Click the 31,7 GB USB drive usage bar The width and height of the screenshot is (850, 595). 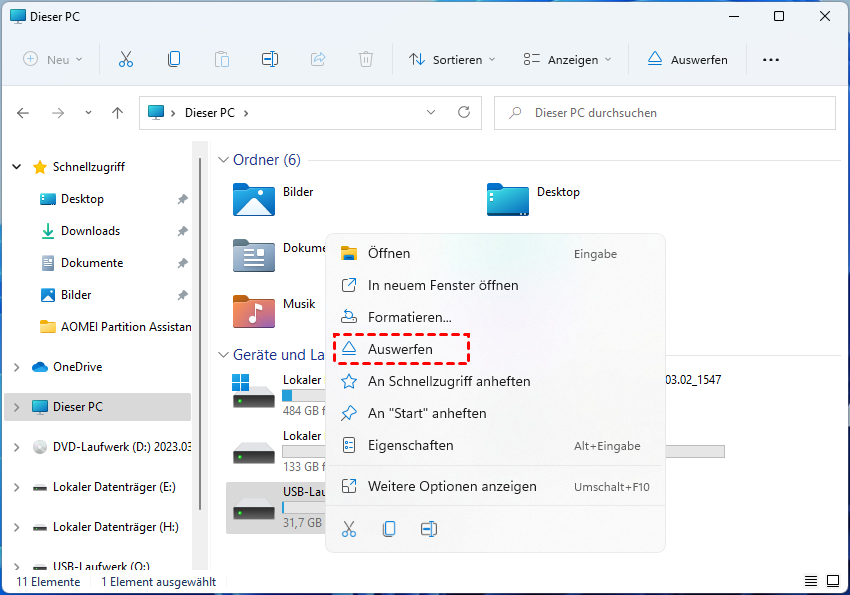click(x=304, y=508)
